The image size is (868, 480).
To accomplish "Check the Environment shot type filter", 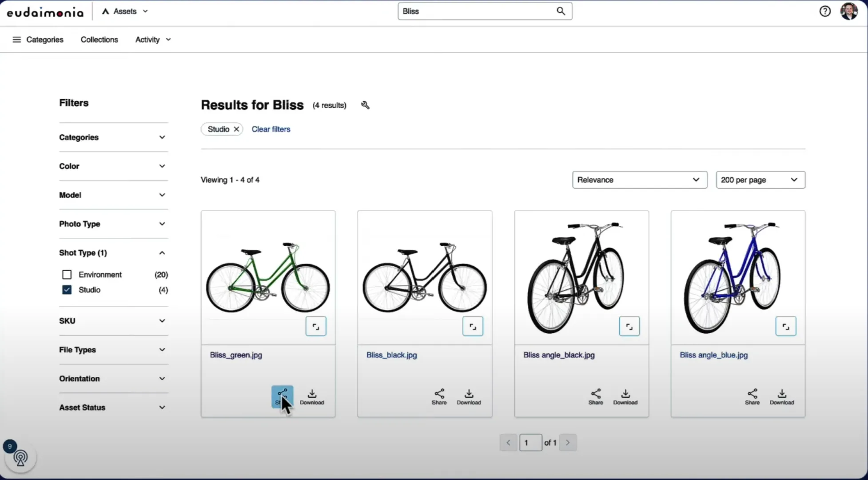I will point(67,275).
